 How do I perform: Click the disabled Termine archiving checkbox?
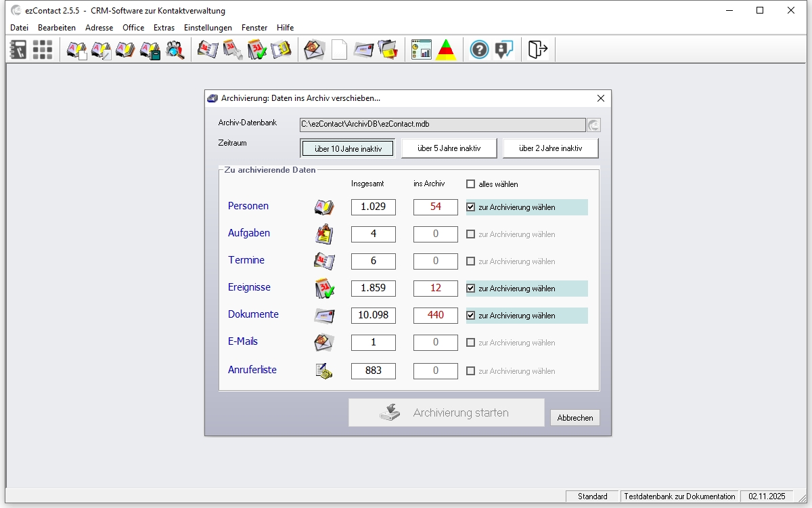point(471,261)
